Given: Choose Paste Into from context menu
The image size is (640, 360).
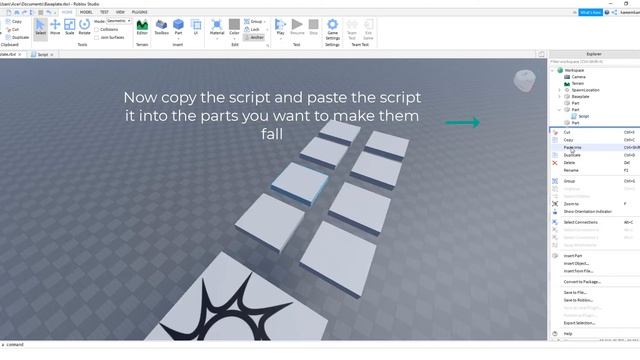Looking at the screenshot, I should [595, 147].
